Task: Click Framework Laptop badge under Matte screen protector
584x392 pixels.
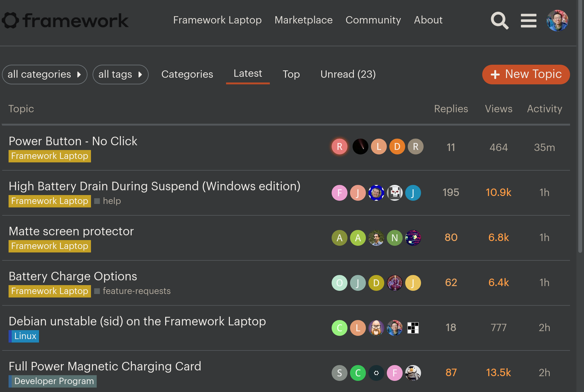Action: pos(50,246)
